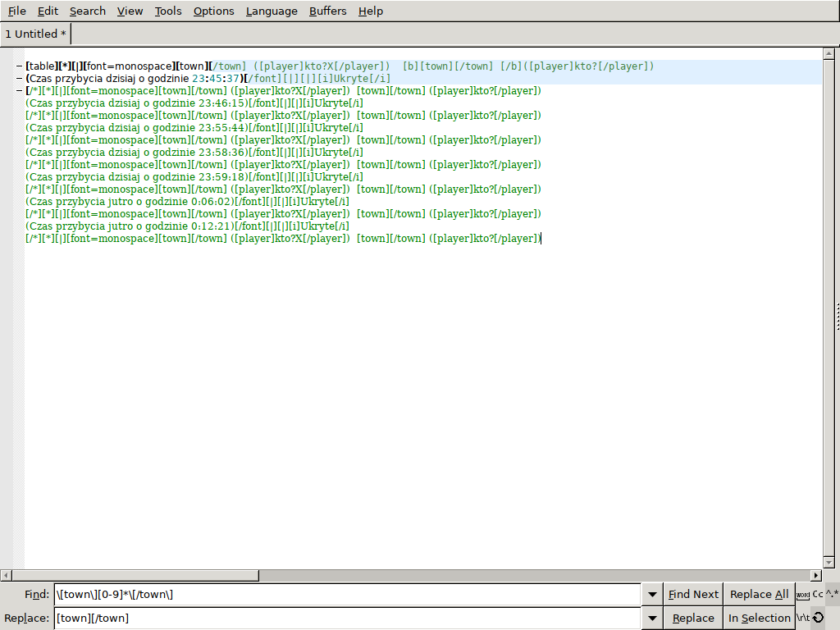840x630 pixels.
Task: Click the line starting with [table]
Action: [x=340, y=66]
